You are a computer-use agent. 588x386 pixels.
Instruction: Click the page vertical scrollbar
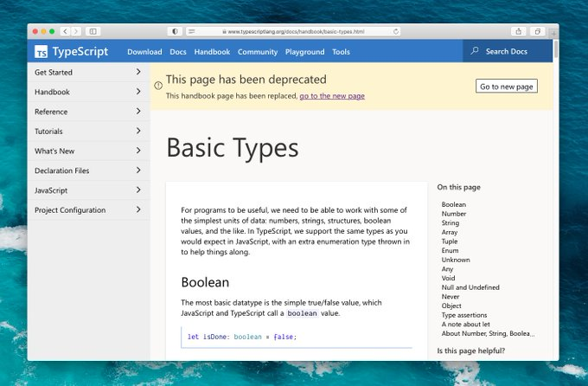coord(556,48)
